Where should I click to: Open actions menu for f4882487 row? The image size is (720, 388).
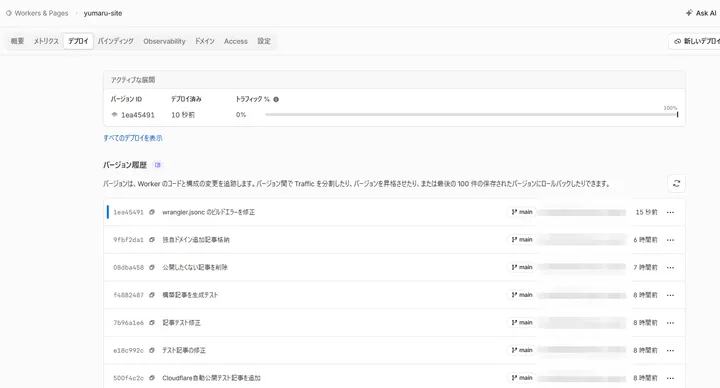tap(670, 295)
